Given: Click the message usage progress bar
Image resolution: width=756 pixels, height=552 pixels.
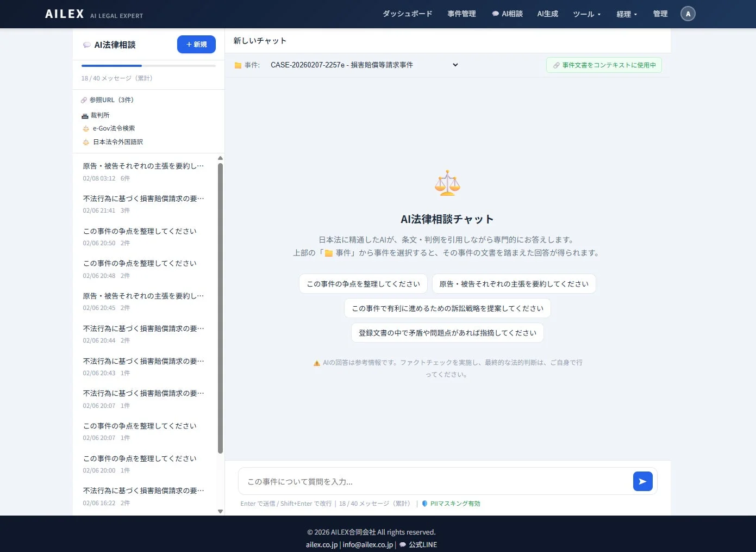Looking at the screenshot, I should pos(148,65).
